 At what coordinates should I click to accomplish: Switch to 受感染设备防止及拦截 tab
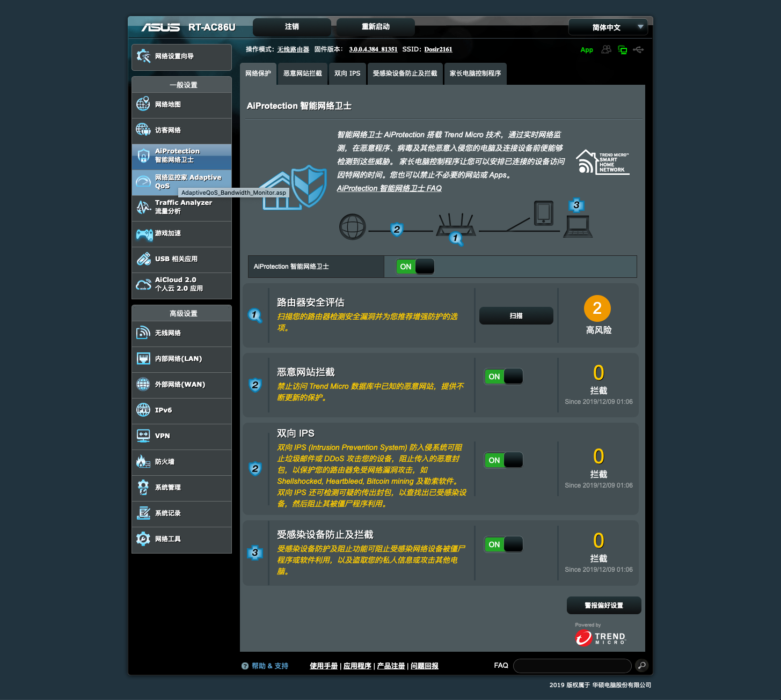[405, 73]
